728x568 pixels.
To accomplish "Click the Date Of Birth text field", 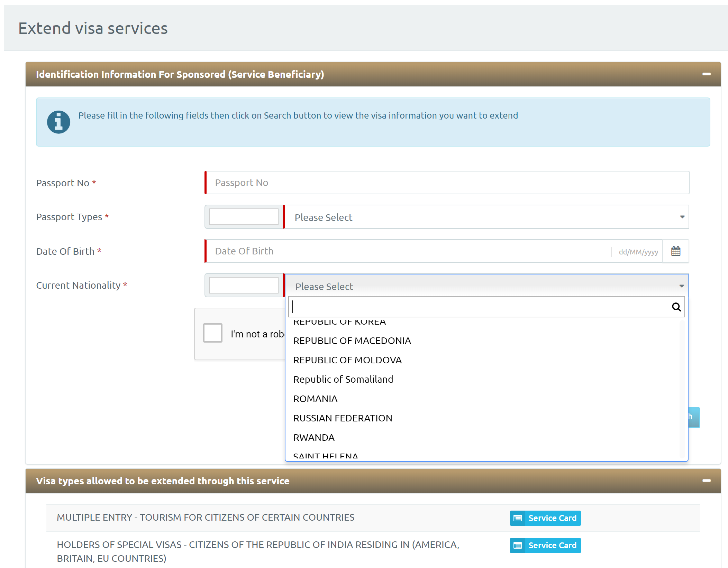I will click(x=408, y=251).
